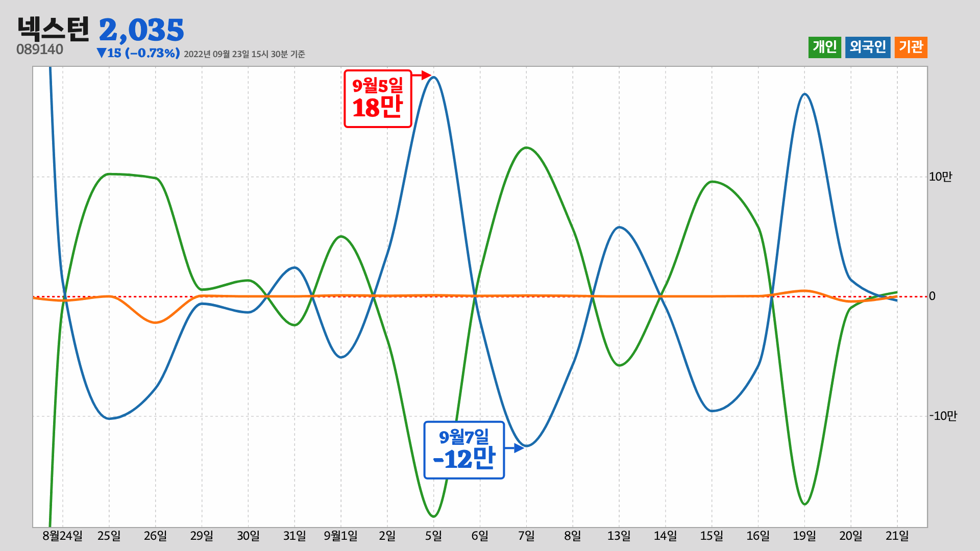Screen dimensions: 980x551
Task: Click the price value 2,035
Action: tap(141, 30)
